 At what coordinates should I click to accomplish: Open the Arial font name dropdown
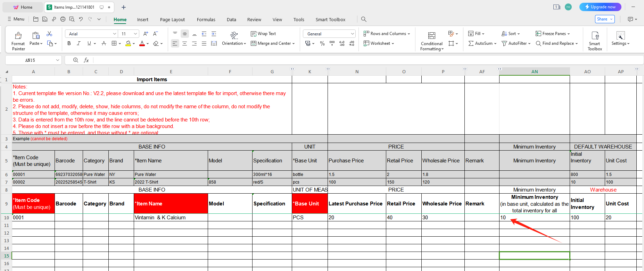click(115, 34)
